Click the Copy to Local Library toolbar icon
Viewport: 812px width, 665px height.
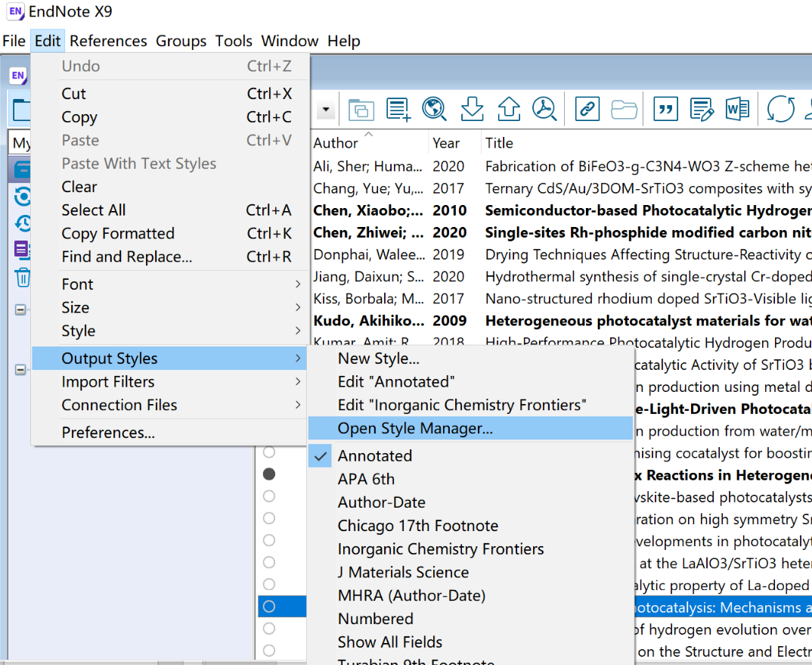click(x=361, y=110)
